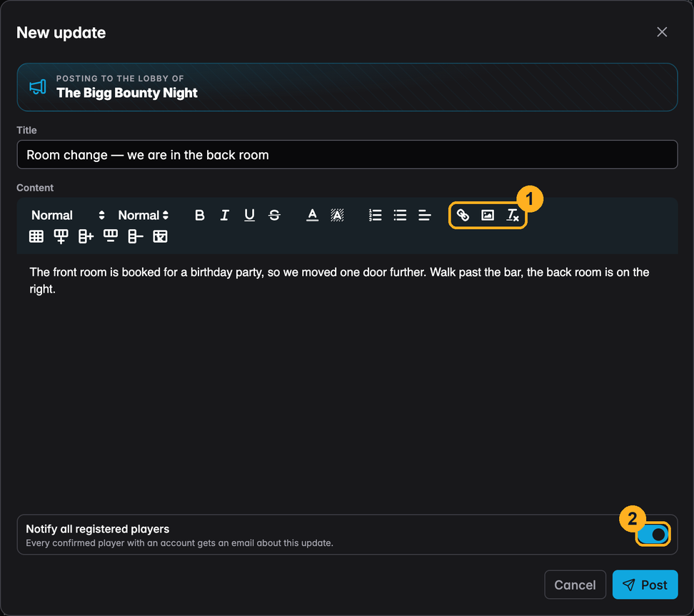Insert a bulleted list

[400, 215]
